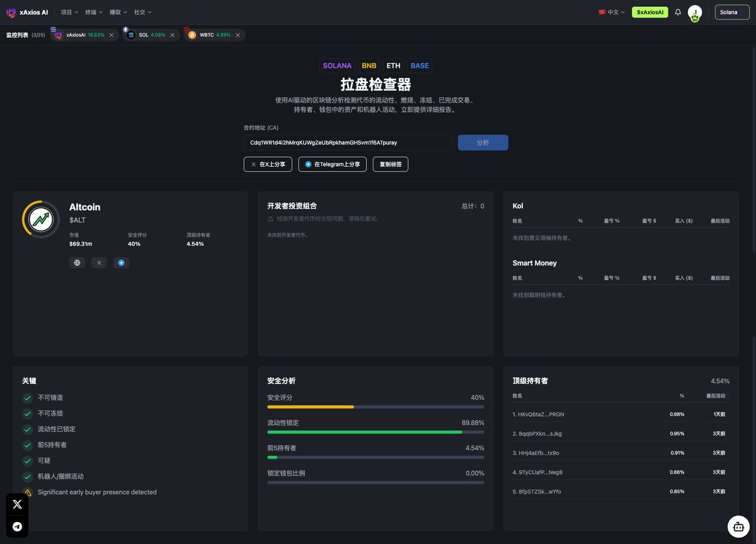
Task: Click the check icon for 流动性已锁定
Action: [28, 429]
